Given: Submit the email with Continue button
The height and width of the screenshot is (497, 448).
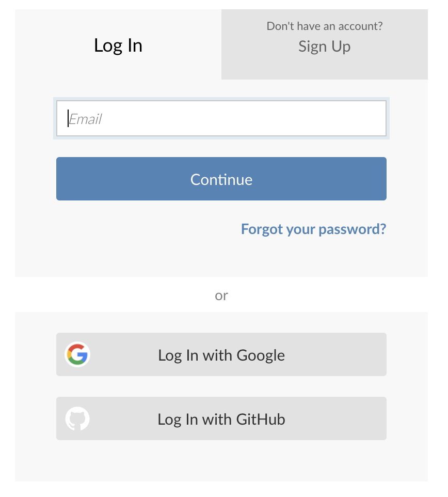Looking at the screenshot, I should 221,179.
